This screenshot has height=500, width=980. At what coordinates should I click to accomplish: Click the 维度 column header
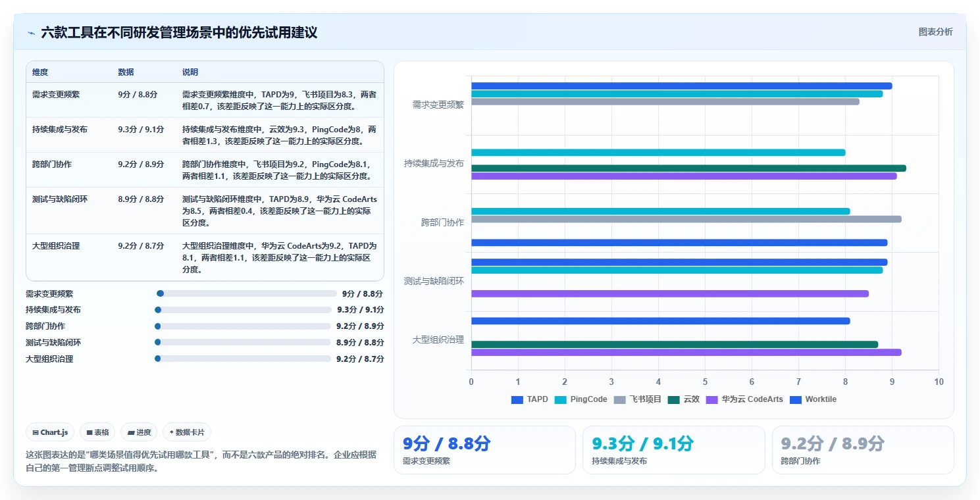point(40,72)
